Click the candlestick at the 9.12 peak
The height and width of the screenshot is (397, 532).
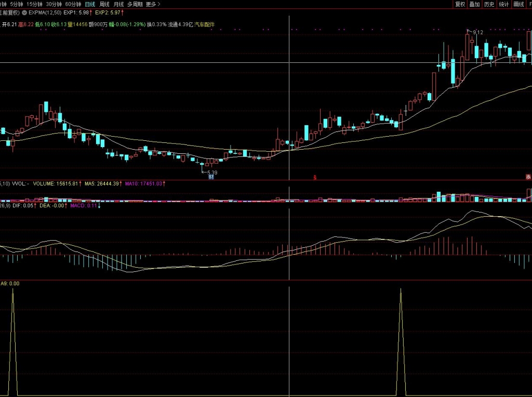pyautogui.click(x=468, y=46)
